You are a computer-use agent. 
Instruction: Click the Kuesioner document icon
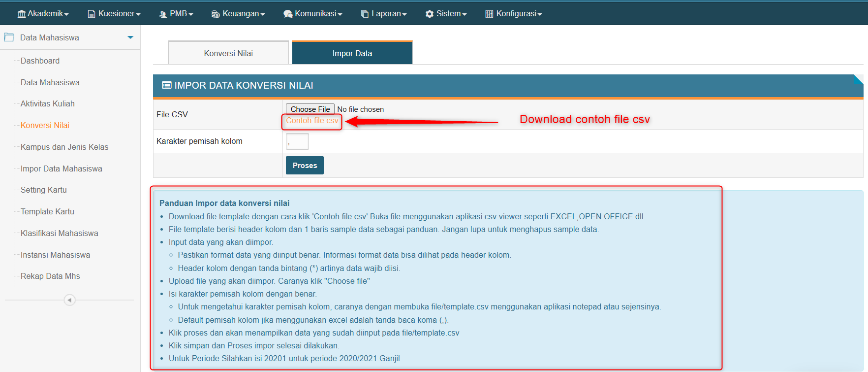(x=92, y=14)
